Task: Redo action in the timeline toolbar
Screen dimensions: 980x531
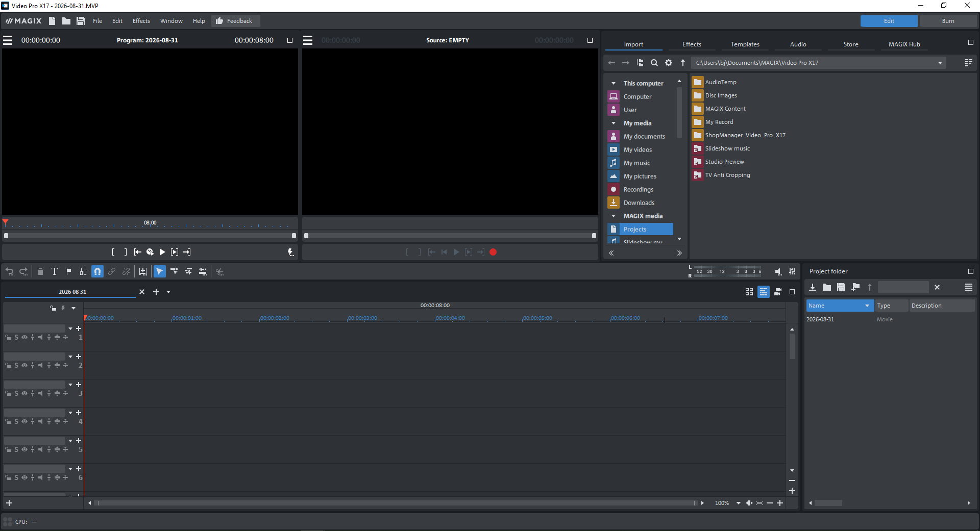Action: pyautogui.click(x=23, y=271)
